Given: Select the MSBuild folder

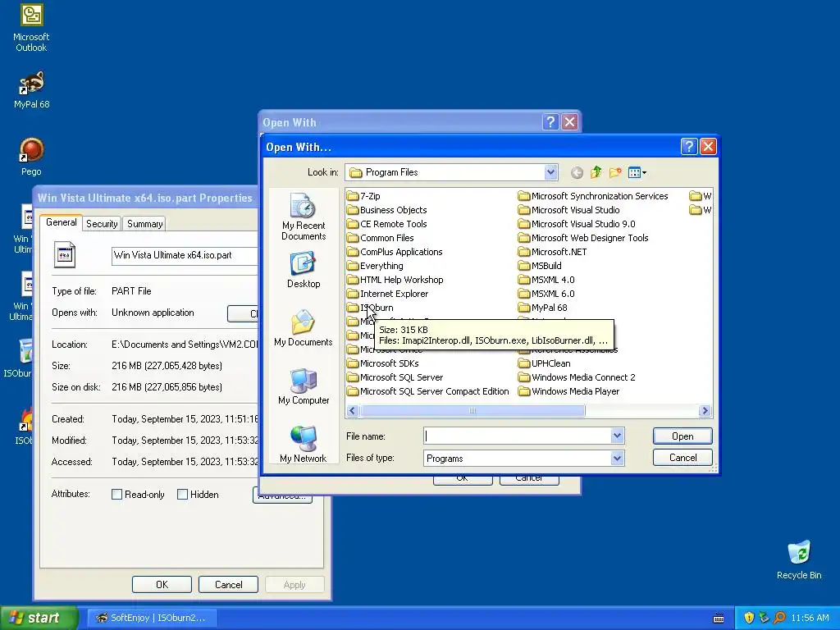Looking at the screenshot, I should point(540,266).
